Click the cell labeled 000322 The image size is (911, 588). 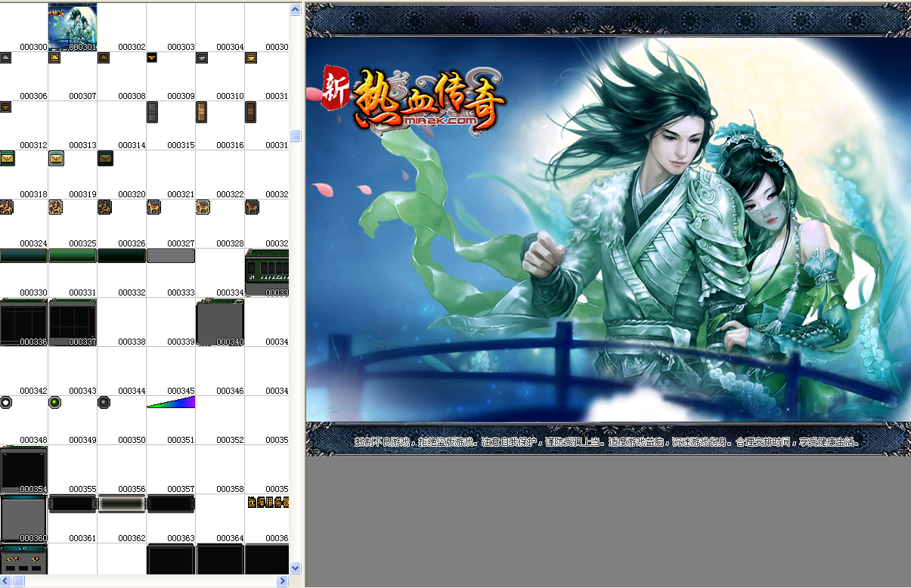tap(220, 175)
